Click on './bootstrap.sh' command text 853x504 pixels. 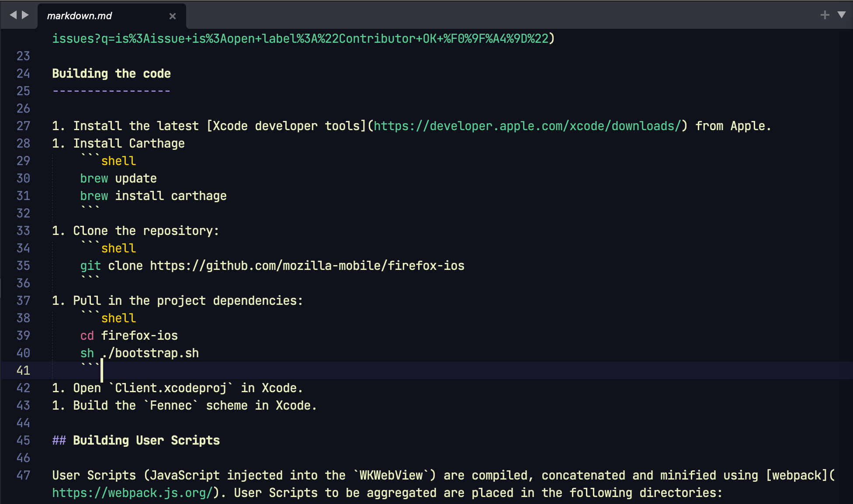[x=150, y=353]
